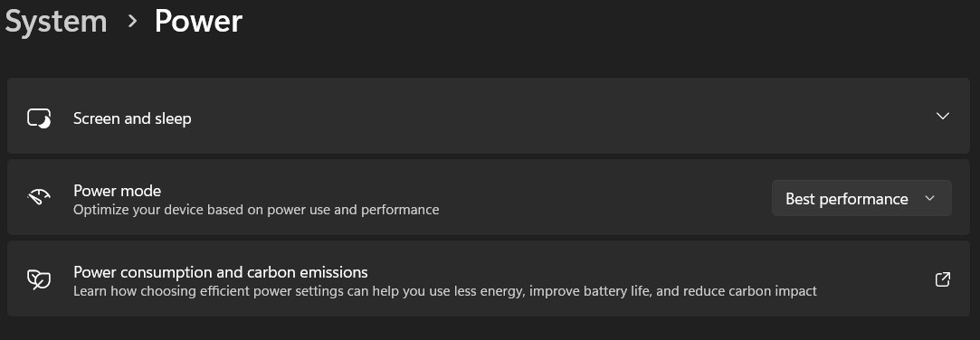Viewport: 980px width, 340px height.
Task: Click the Power mode speedometer icon
Action: click(39, 198)
